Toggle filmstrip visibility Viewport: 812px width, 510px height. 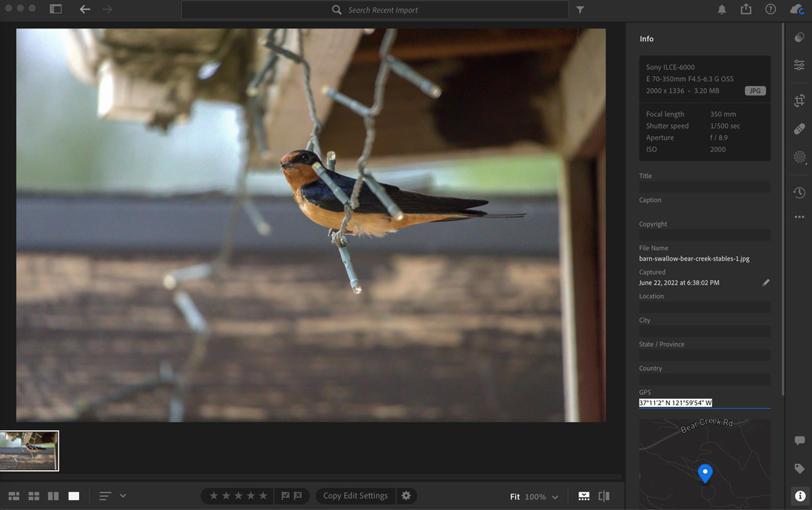pos(584,496)
